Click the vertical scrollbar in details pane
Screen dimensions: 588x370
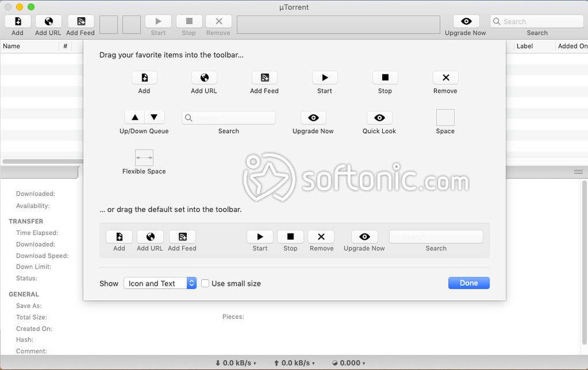pyautogui.click(x=584, y=262)
